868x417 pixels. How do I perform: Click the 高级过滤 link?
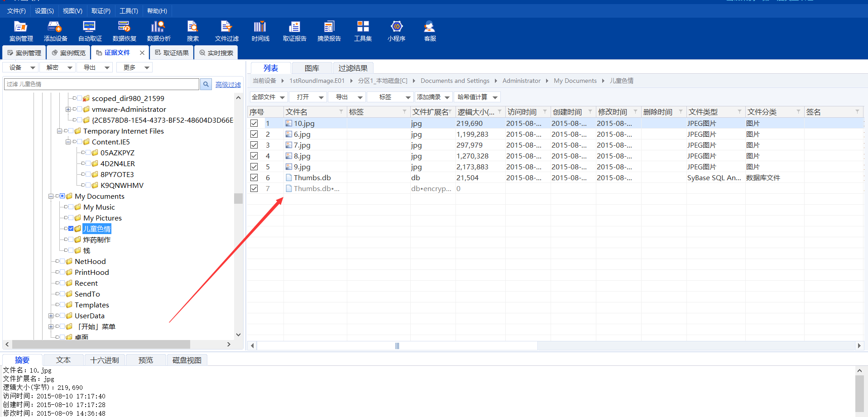[228, 85]
